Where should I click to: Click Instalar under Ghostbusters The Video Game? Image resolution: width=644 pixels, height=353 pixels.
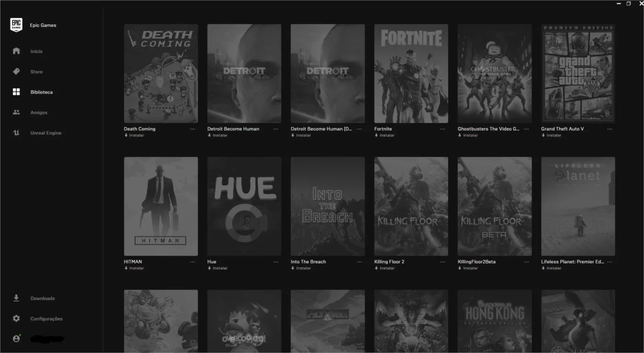468,135
